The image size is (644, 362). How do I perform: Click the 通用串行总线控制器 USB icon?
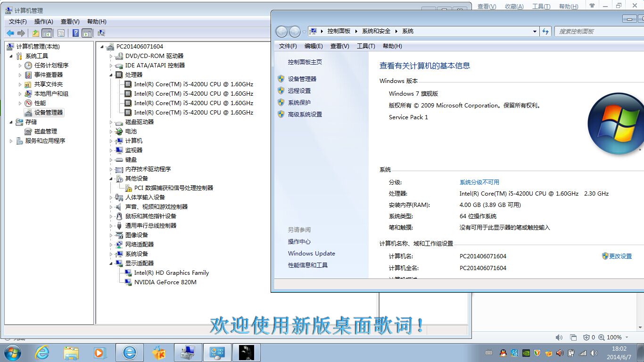(119, 225)
